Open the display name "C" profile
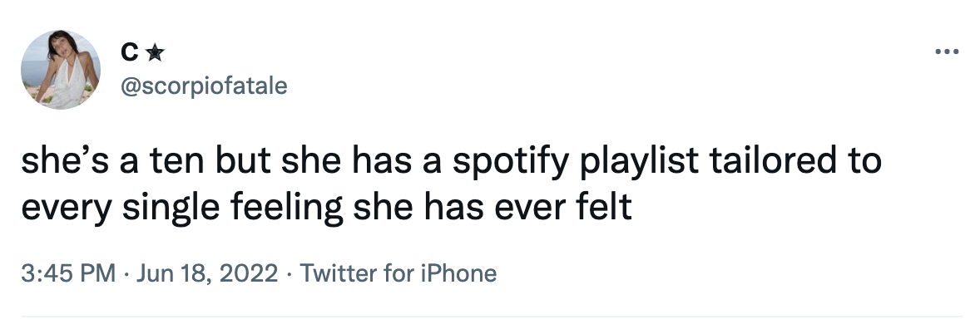 click(x=129, y=54)
